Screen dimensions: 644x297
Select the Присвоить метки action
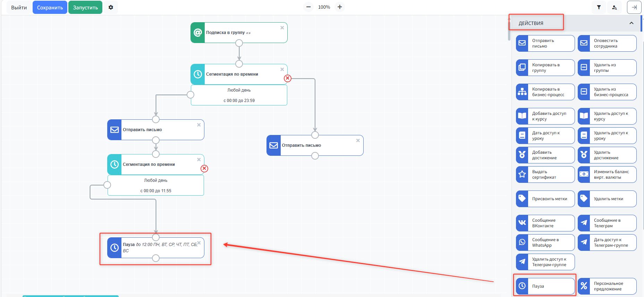point(545,199)
